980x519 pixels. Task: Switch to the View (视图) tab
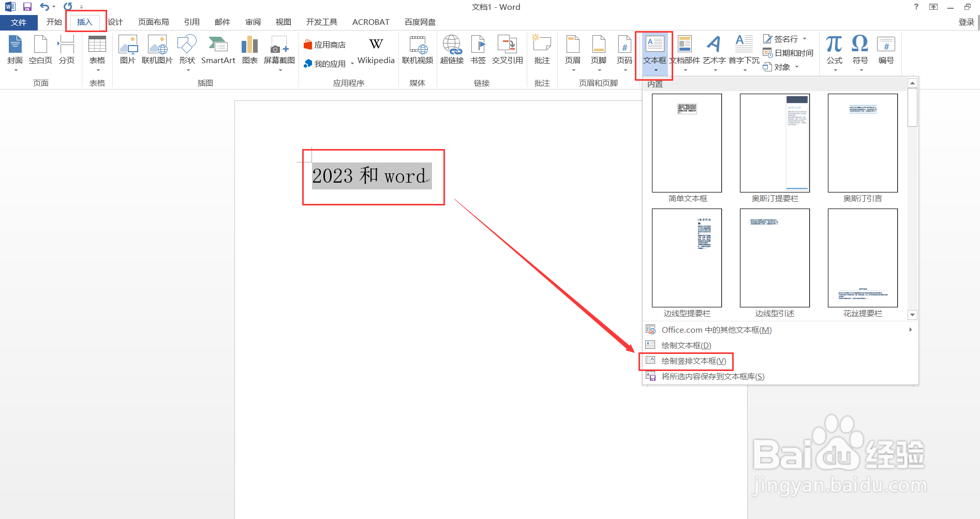point(283,22)
